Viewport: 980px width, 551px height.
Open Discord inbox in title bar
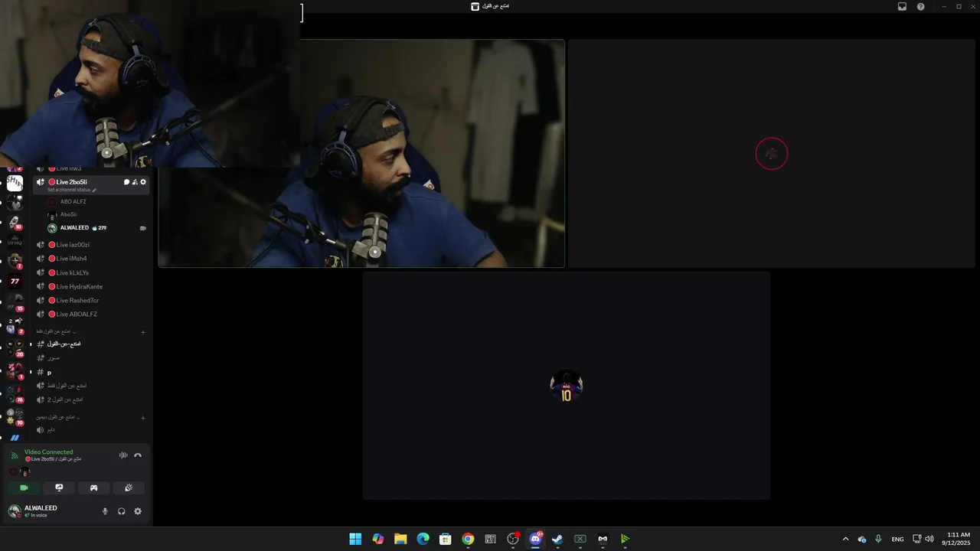coord(902,6)
